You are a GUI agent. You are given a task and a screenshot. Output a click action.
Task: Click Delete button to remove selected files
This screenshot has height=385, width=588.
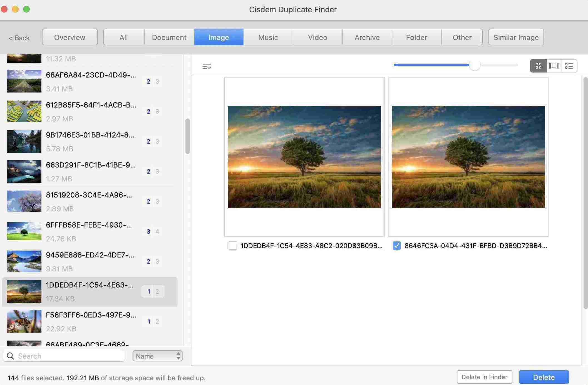(x=543, y=377)
